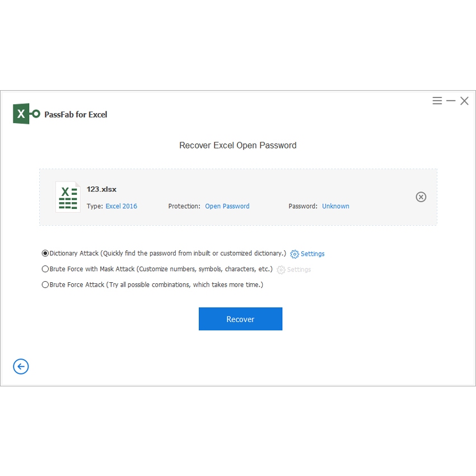Go back using the circled left arrow
476x476 pixels.
point(21,366)
